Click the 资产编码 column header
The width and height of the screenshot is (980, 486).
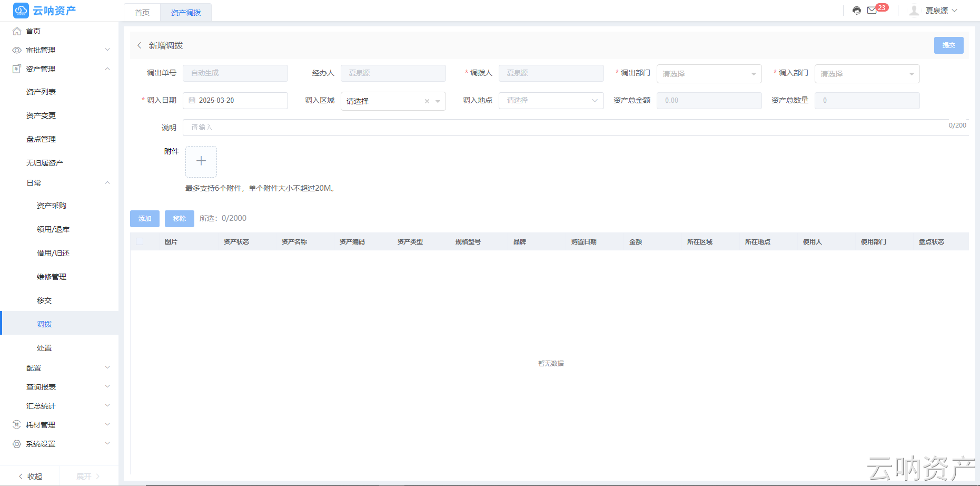pos(352,242)
